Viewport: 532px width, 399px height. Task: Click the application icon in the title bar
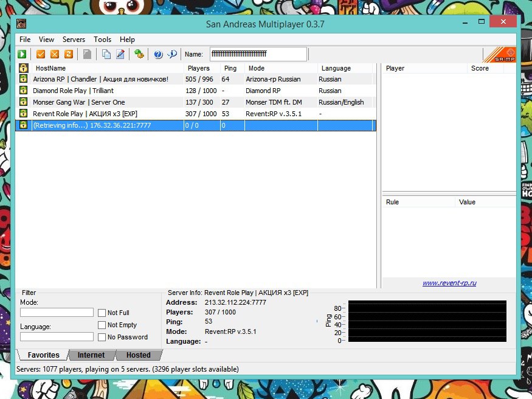click(x=21, y=24)
